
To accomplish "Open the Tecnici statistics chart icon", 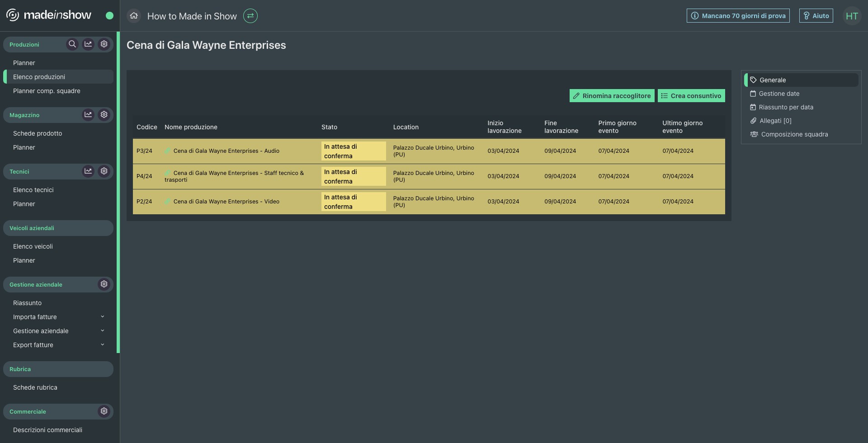I will coord(88,171).
